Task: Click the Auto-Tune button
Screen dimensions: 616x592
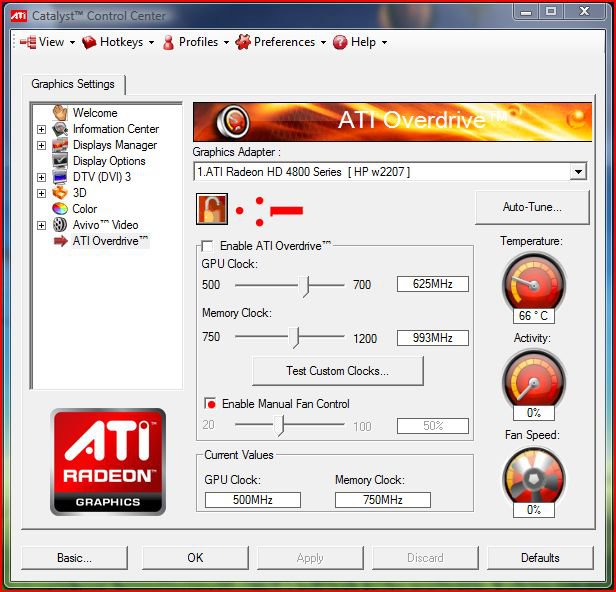Action: [x=532, y=207]
